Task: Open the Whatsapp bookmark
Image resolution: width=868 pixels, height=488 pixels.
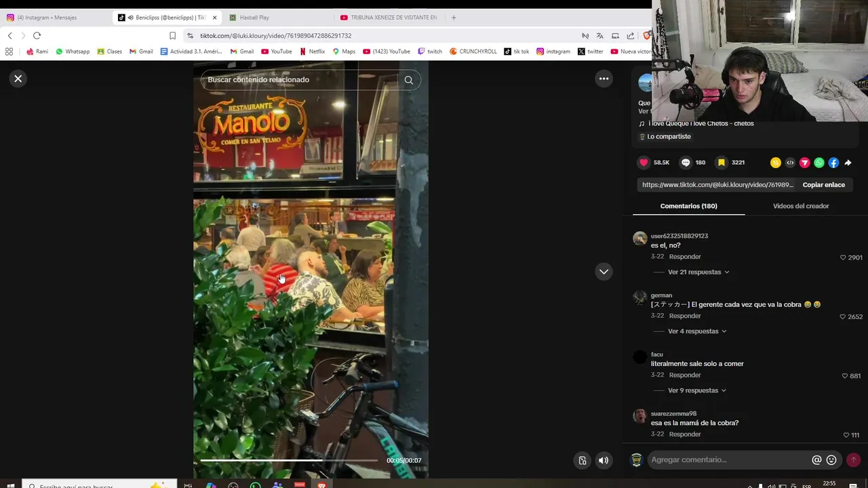Action: (x=73, y=52)
